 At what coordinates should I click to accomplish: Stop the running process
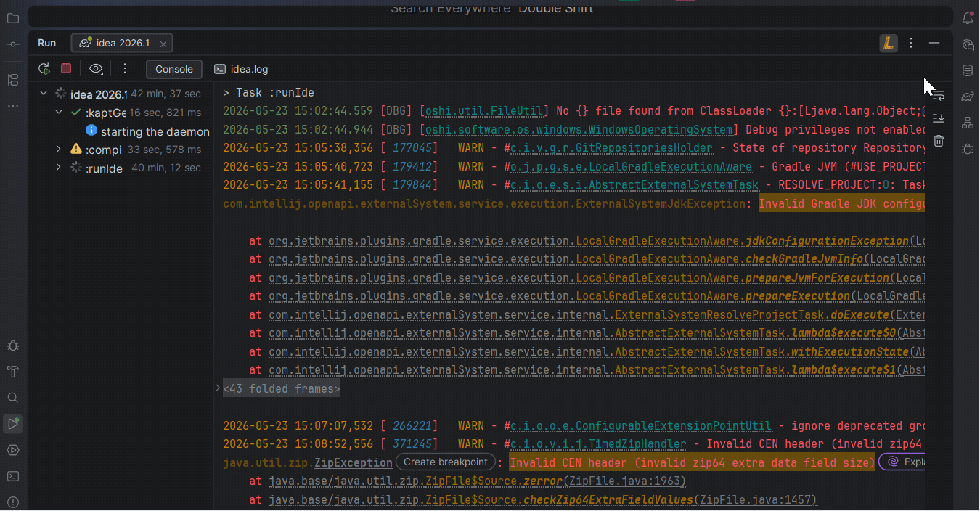tap(66, 68)
